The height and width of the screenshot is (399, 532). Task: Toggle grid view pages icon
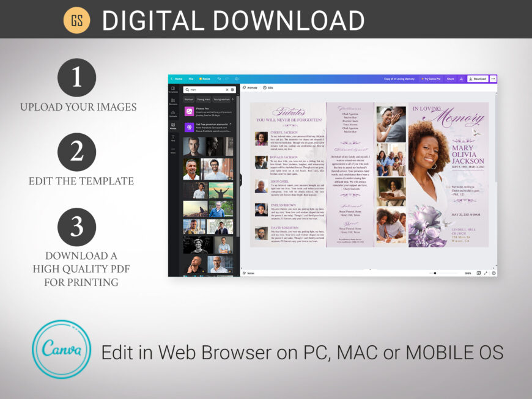point(478,273)
